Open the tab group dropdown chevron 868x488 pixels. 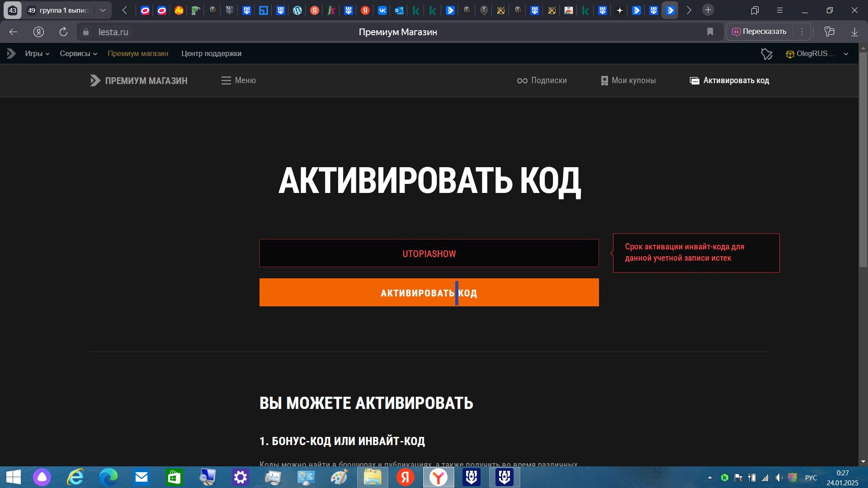pyautogui.click(x=103, y=10)
